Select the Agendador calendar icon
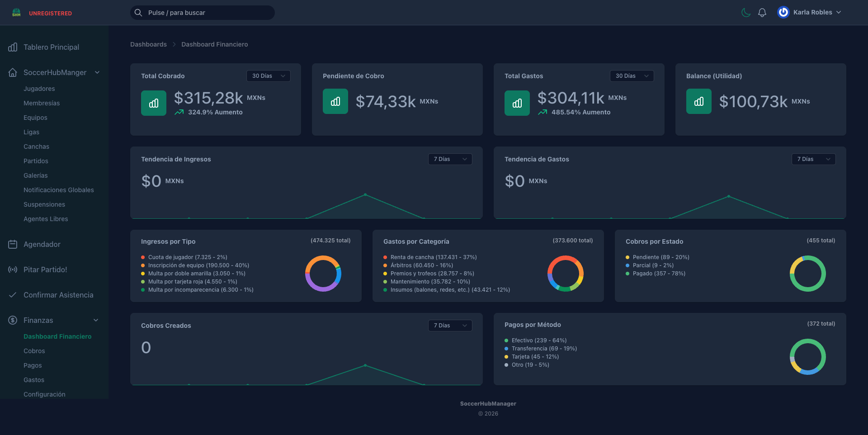Image resolution: width=868 pixels, height=435 pixels. click(x=12, y=244)
